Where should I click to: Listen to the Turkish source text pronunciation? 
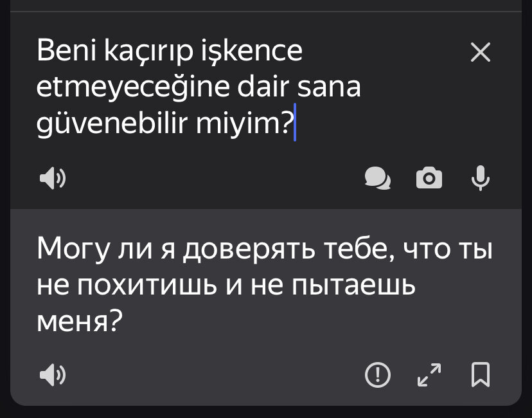pyautogui.click(x=51, y=178)
